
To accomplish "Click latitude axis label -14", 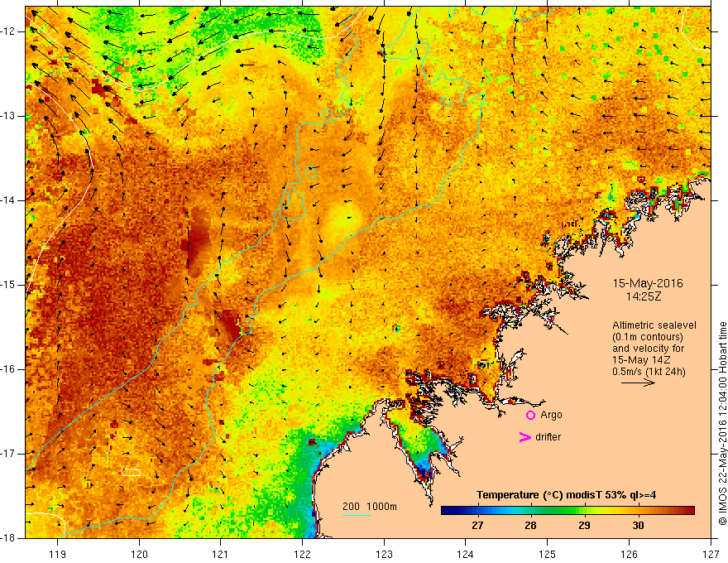I will [8, 200].
